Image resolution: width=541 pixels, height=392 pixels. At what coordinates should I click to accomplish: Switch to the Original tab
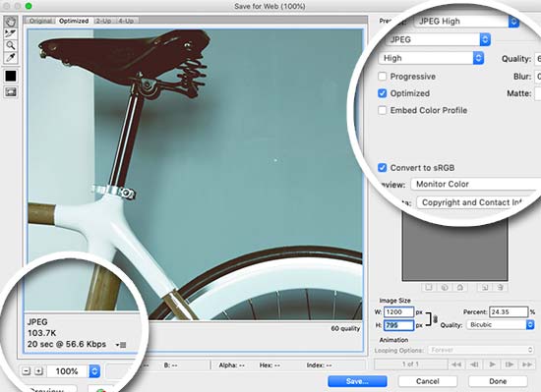[x=40, y=21]
